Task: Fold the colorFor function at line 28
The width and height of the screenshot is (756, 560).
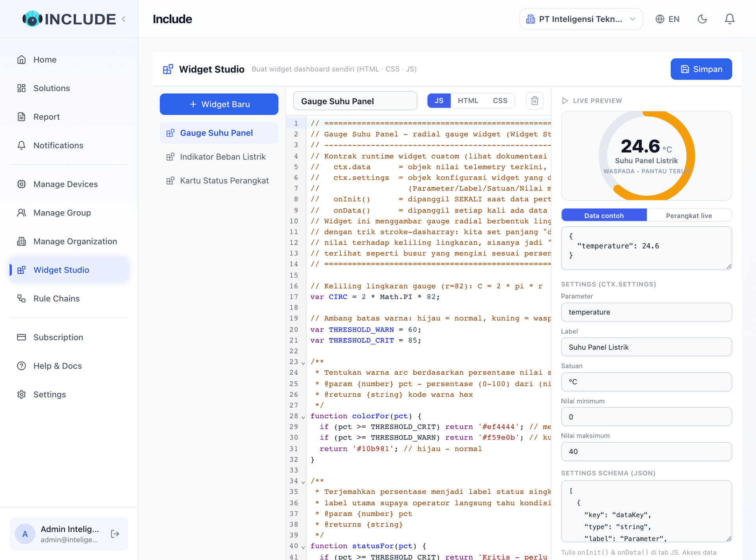Action: tap(303, 417)
